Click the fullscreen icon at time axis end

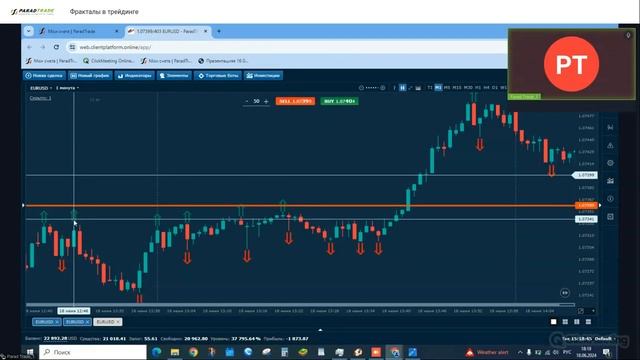pyautogui.click(x=581, y=311)
